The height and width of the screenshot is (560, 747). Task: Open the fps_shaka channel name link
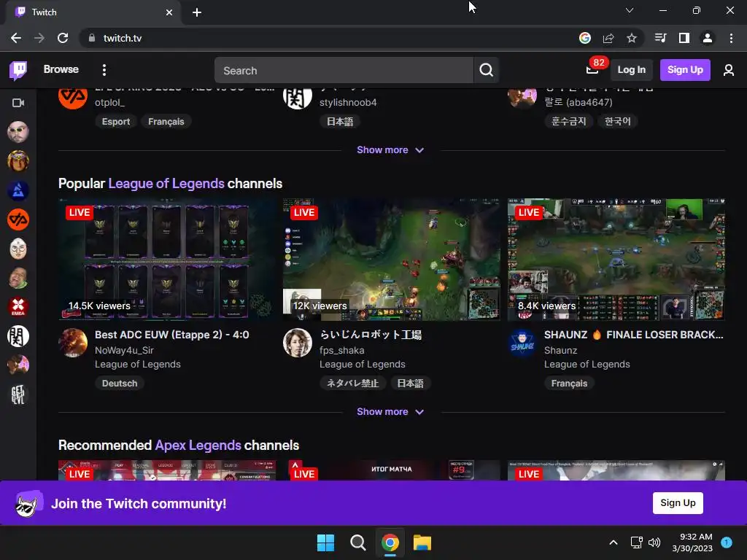pyautogui.click(x=342, y=351)
